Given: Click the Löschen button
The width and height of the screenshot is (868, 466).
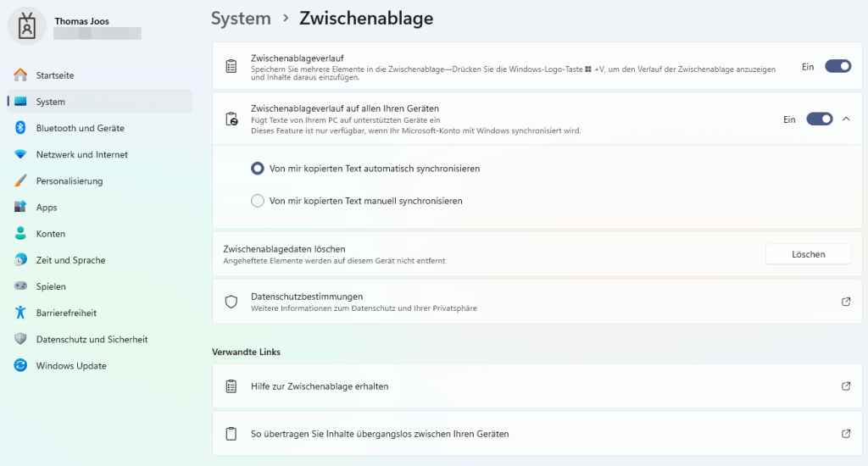Looking at the screenshot, I should [x=808, y=254].
